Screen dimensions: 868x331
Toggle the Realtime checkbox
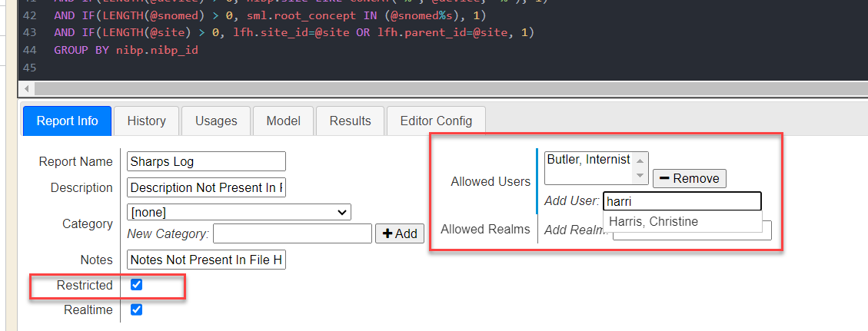tap(136, 309)
